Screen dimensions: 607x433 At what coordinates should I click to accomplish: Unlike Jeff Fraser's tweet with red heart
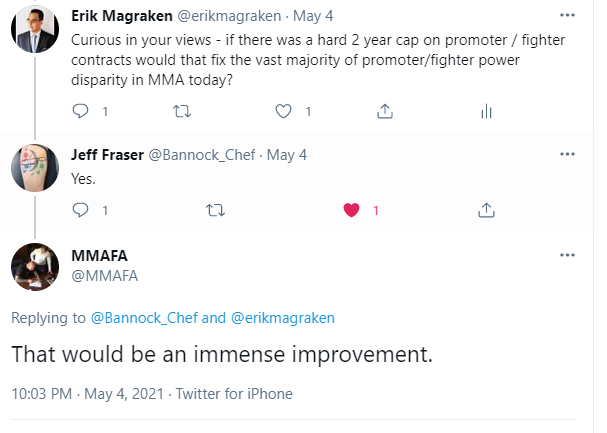click(x=351, y=210)
